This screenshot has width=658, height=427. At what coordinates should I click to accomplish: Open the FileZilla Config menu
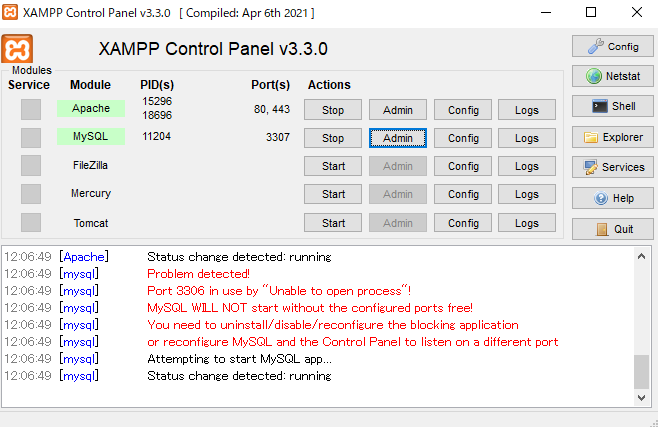pyautogui.click(x=463, y=166)
